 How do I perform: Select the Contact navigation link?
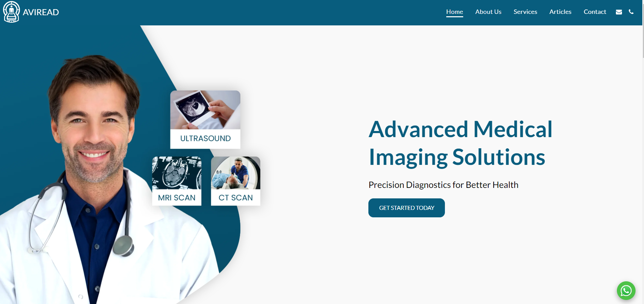point(595,12)
